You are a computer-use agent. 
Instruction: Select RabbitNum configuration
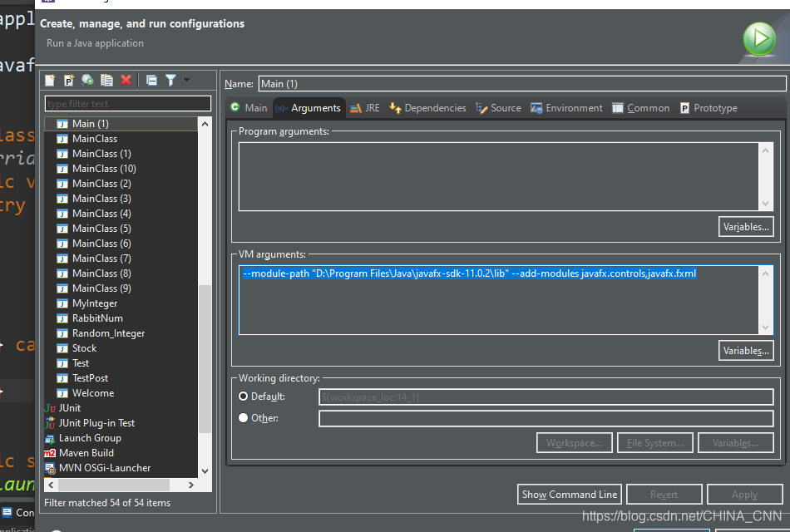point(97,318)
